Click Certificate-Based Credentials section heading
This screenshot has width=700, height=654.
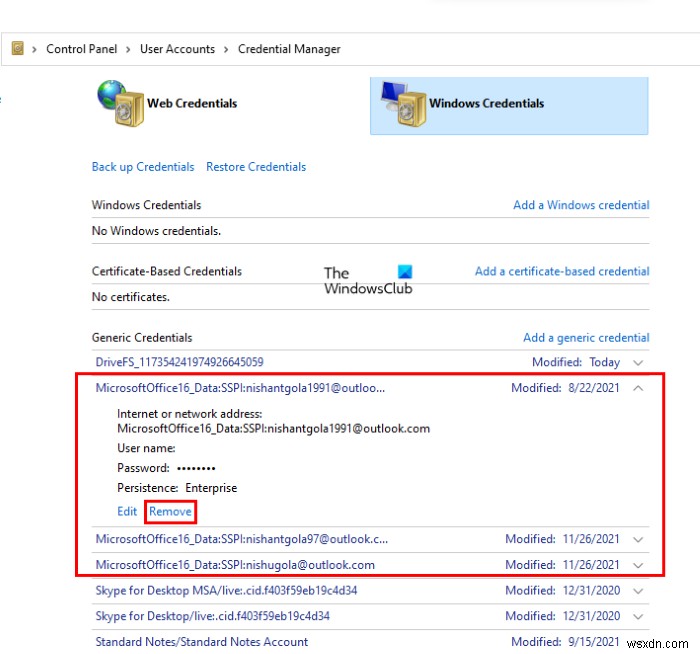coord(167,271)
